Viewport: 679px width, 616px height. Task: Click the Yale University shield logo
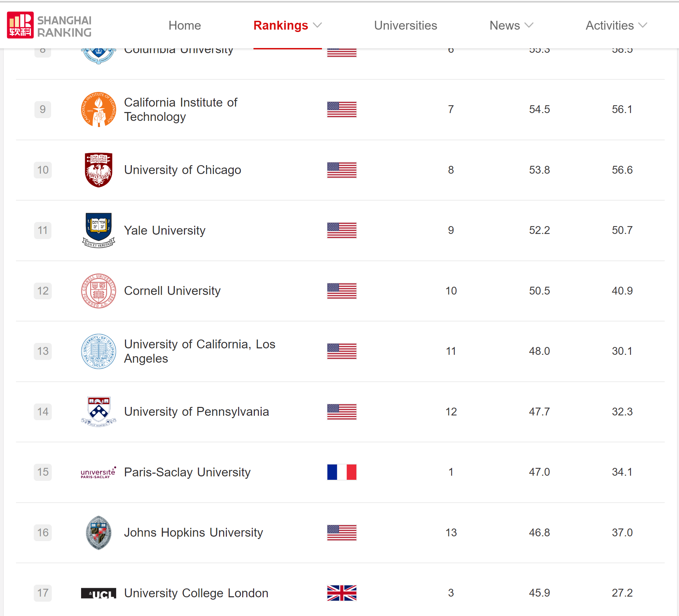tap(98, 230)
